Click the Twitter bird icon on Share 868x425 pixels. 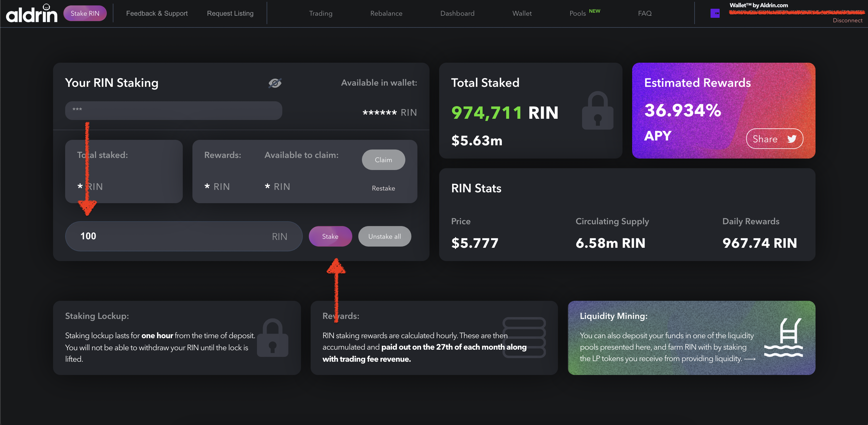pyautogui.click(x=792, y=139)
